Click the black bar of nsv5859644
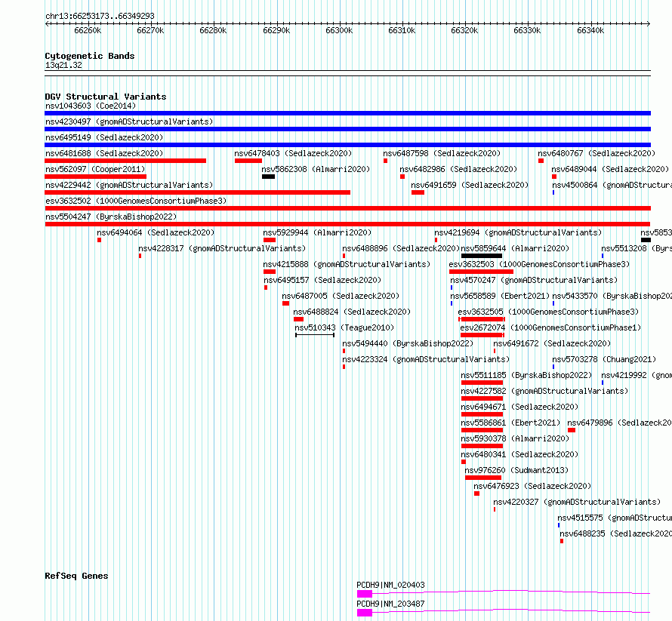The image size is (672, 621). [481, 256]
